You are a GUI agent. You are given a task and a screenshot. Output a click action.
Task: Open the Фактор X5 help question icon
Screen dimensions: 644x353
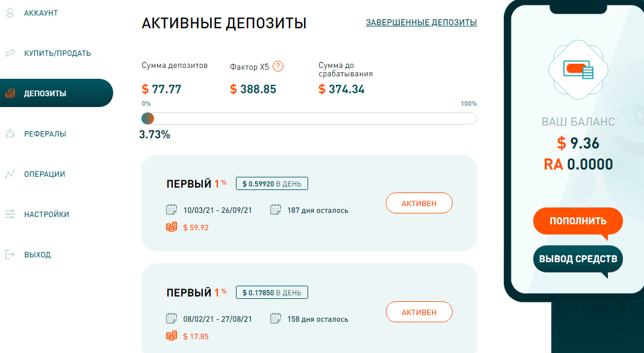(x=278, y=66)
